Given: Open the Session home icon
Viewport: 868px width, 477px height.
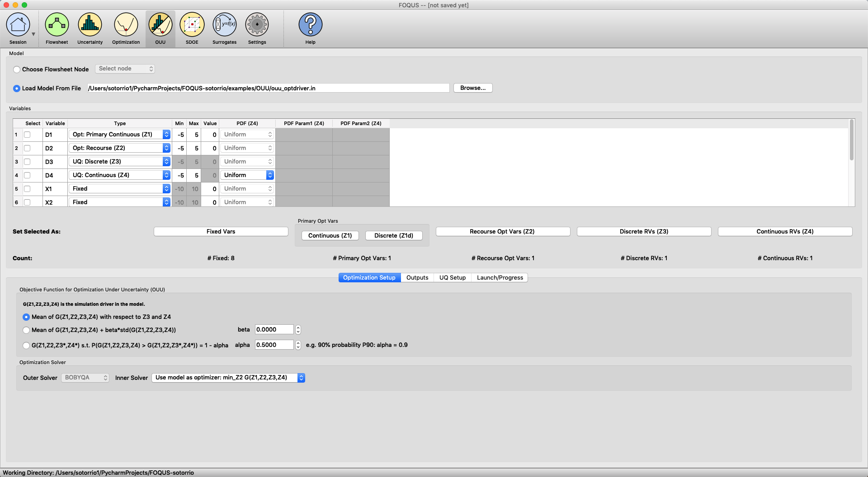Looking at the screenshot, I should point(18,25).
